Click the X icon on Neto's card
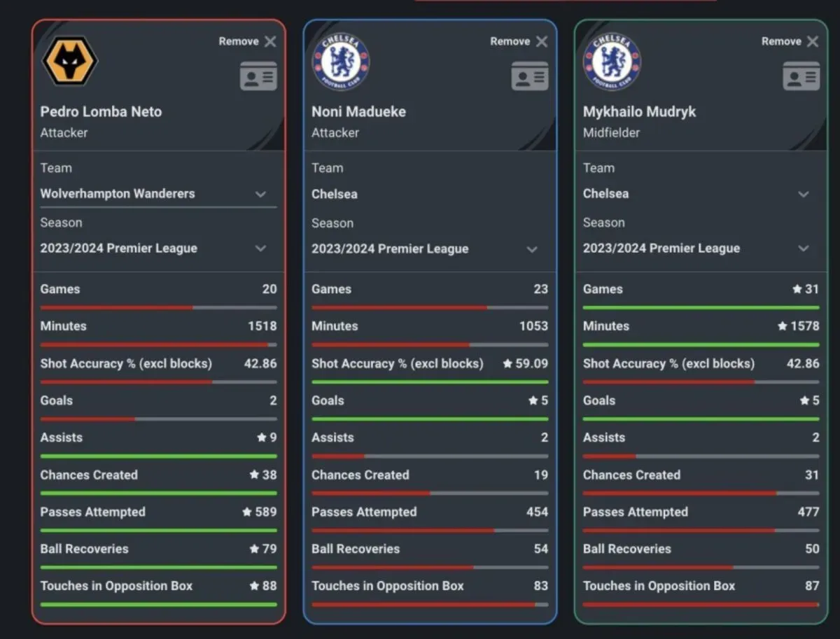Screen dimensions: 840x639 tap(270, 42)
